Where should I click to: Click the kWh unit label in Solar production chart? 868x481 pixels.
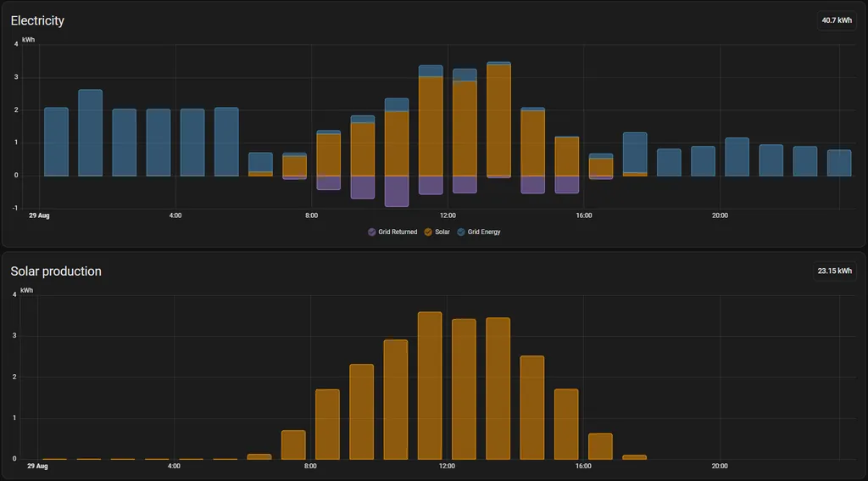pos(26,290)
